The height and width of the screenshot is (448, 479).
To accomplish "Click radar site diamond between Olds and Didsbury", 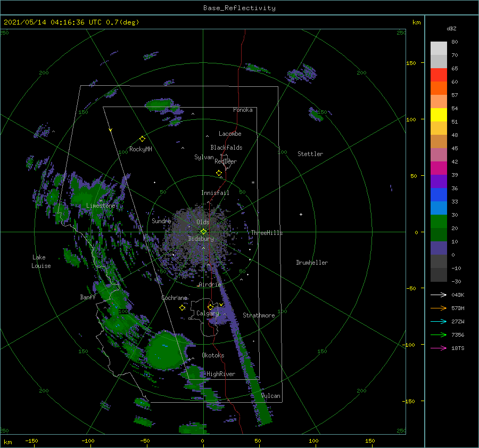I will pyautogui.click(x=203, y=232).
